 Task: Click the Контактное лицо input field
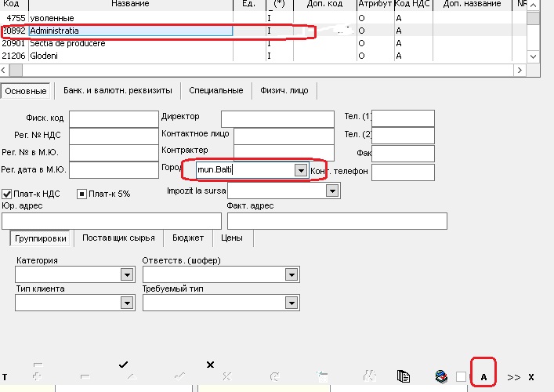[284, 136]
